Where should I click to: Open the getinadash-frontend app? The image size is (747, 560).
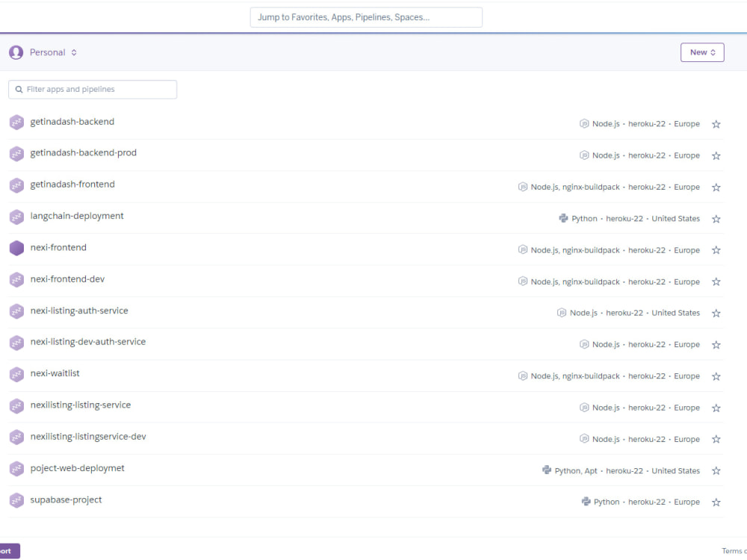point(72,184)
